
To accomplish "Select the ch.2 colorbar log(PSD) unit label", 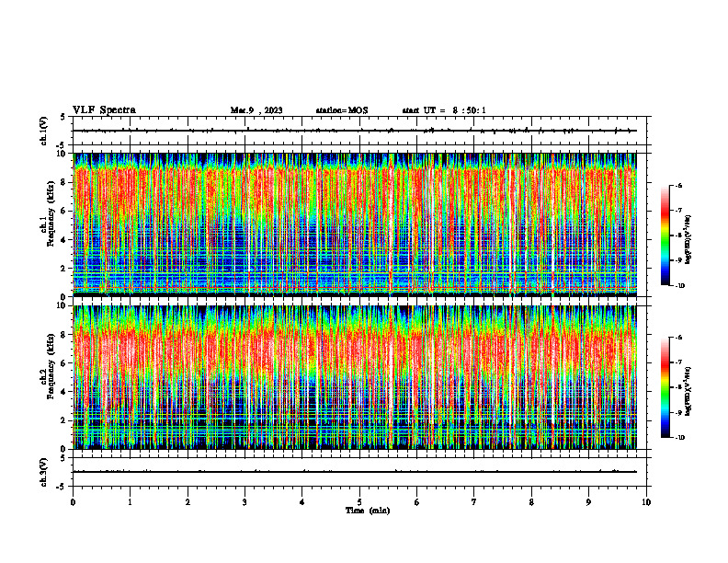I will coord(688,392).
